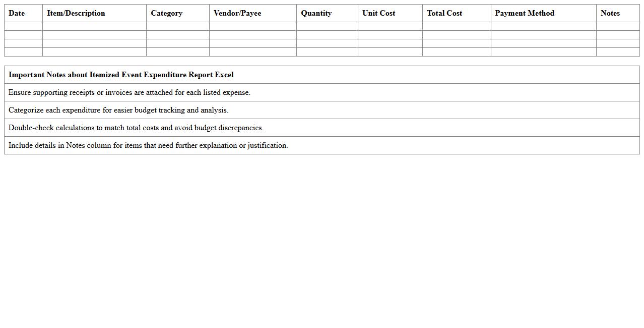Select the Double-check calculations note row
Image resolution: width=644 pixels, height=328 pixels.
pos(136,128)
